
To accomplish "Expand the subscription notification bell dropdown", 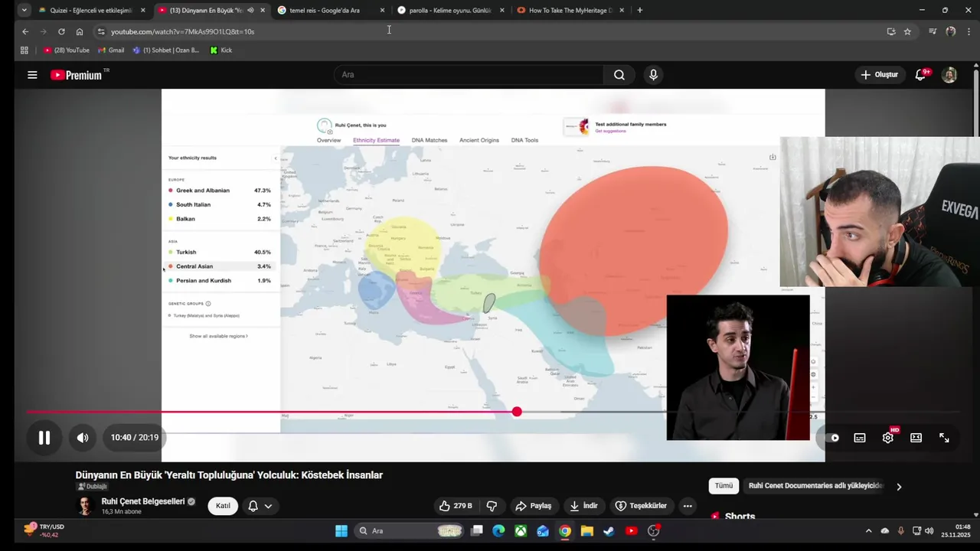I will pyautogui.click(x=260, y=506).
